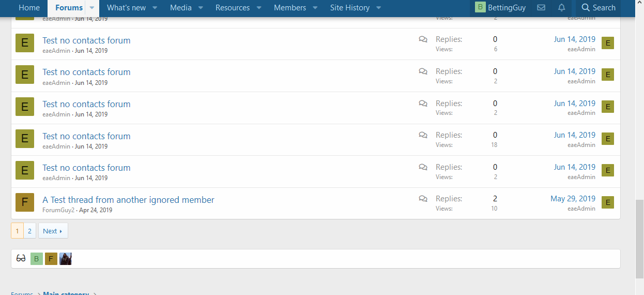
Task: Open 'A Test thread from another ignored member'
Action: (x=128, y=200)
